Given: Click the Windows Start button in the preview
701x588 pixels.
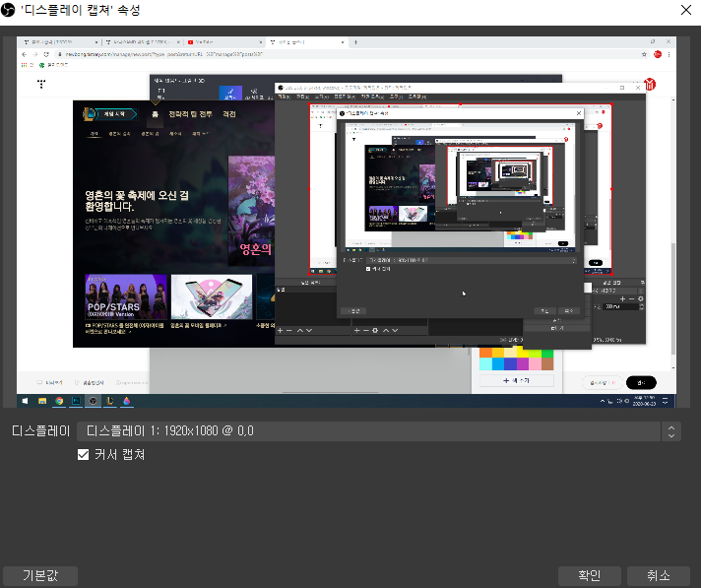Looking at the screenshot, I should [25, 401].
